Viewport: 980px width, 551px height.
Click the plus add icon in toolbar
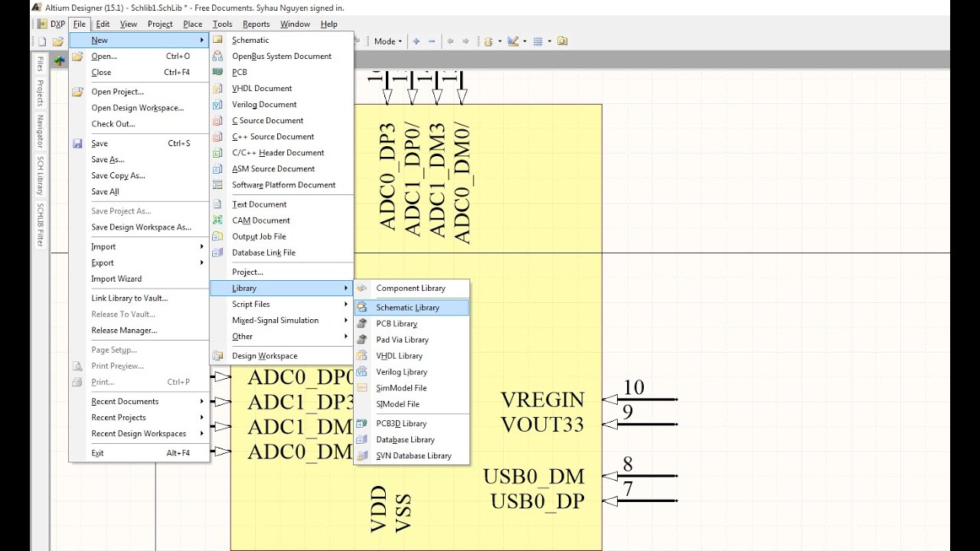pyautogui.click(x=416, y=41)
